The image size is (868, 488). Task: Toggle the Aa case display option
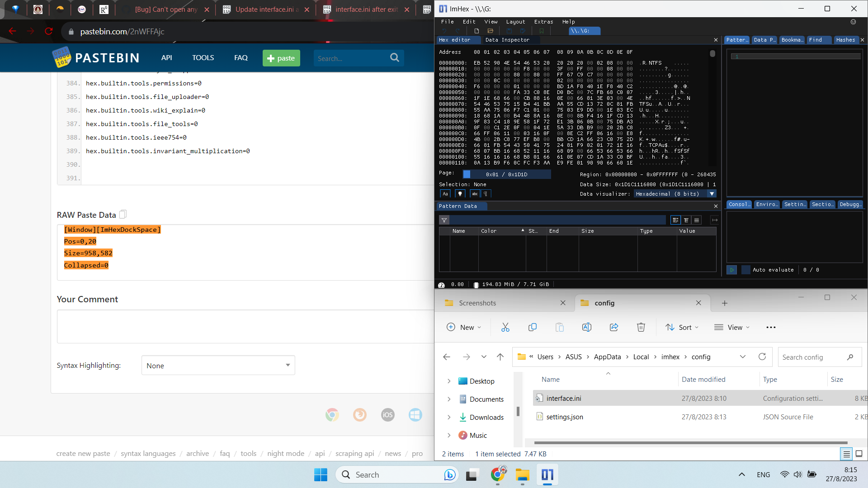445,193
